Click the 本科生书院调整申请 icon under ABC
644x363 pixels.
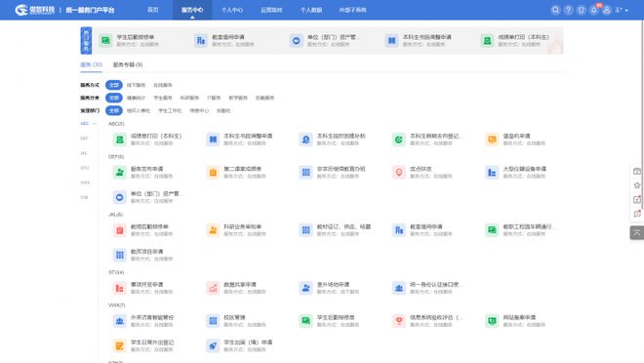click(213, 140)
